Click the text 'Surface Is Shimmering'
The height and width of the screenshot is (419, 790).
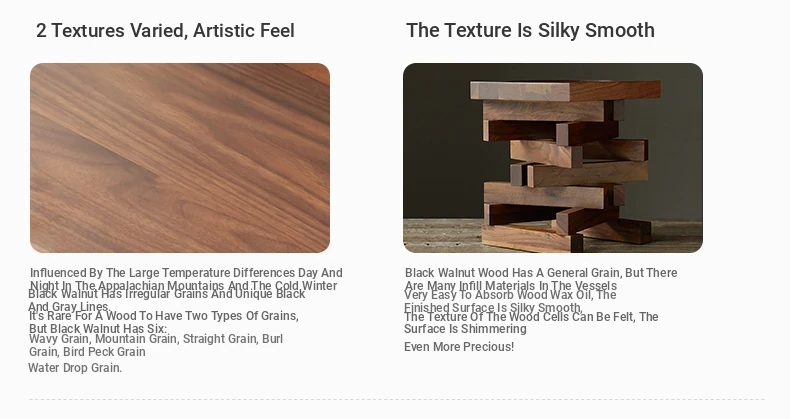465,329
